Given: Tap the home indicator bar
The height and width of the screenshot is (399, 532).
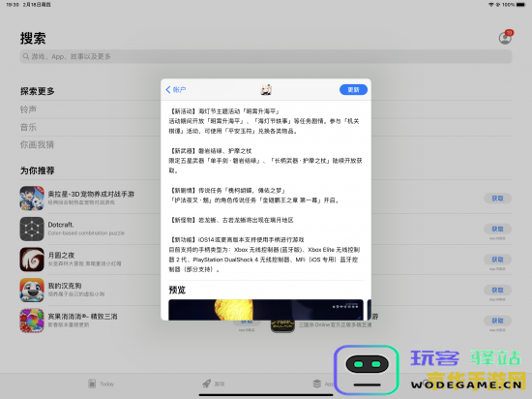Looking at the screenshot, I should [x=266, y=395].
